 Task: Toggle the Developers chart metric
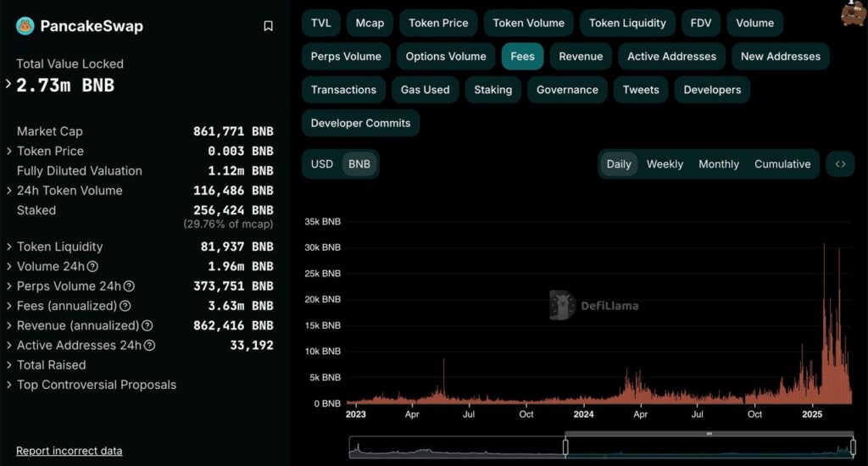point(712,90)
